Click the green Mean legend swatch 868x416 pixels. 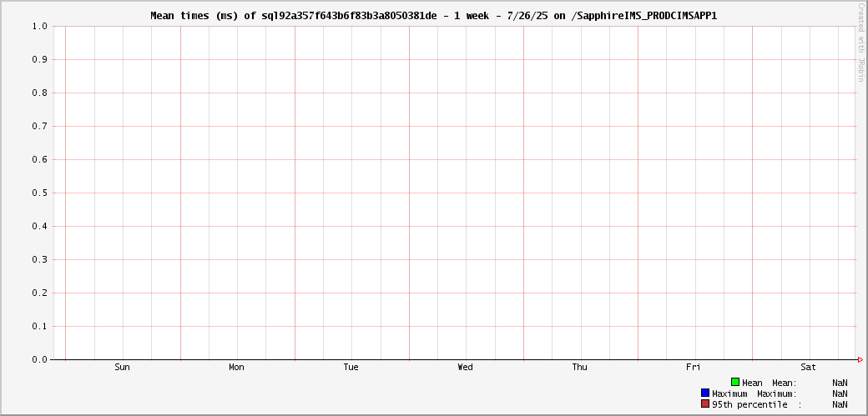pyautogui.click(x=735, y=383)
